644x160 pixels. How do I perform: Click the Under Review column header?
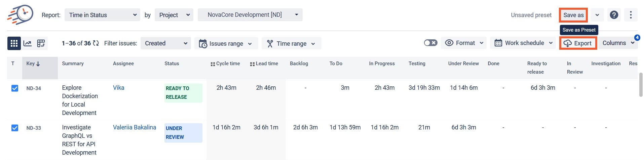(463, 64)
